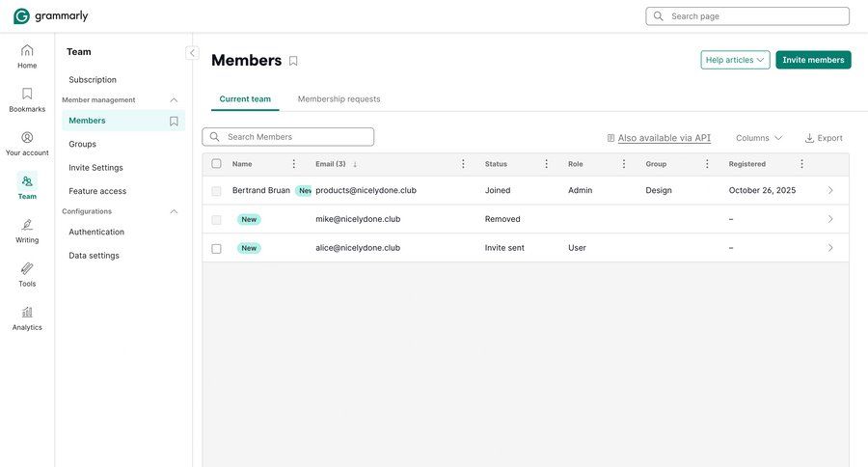
Task: Click the Design group cell
Action: (x=659, y=190)
